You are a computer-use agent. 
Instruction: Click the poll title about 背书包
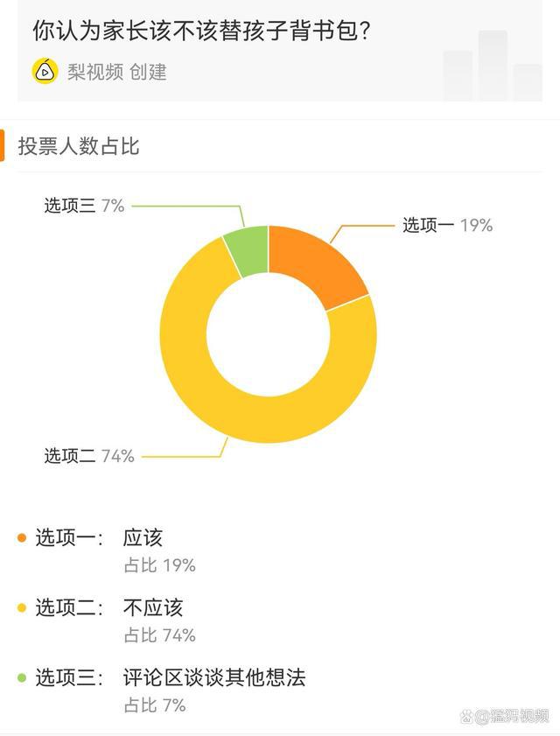[x=201, y=31]
